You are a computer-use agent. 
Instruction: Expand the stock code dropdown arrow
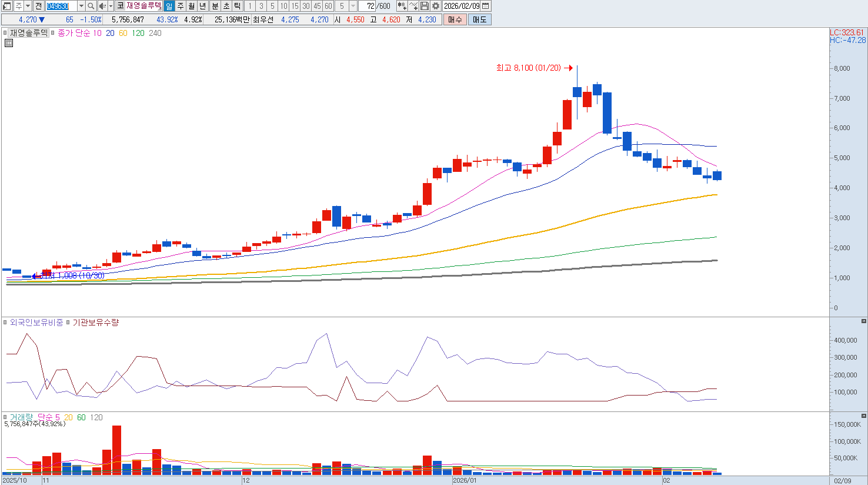81,6
